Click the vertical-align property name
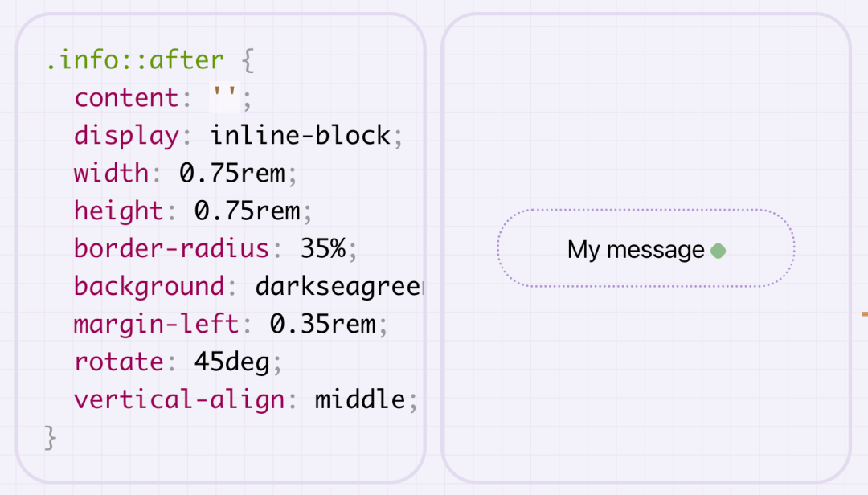The image size is (868, 495). point(179,400)
